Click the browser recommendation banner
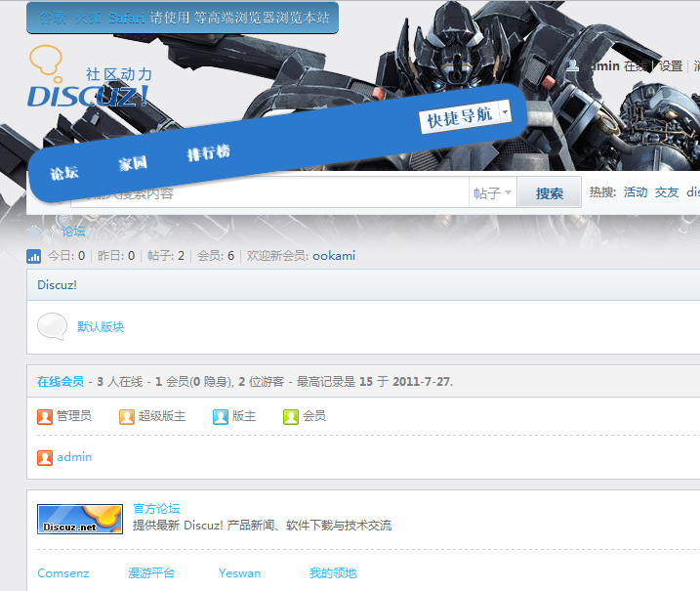Screen dimensions: 700x591 [x=183, y=18]
